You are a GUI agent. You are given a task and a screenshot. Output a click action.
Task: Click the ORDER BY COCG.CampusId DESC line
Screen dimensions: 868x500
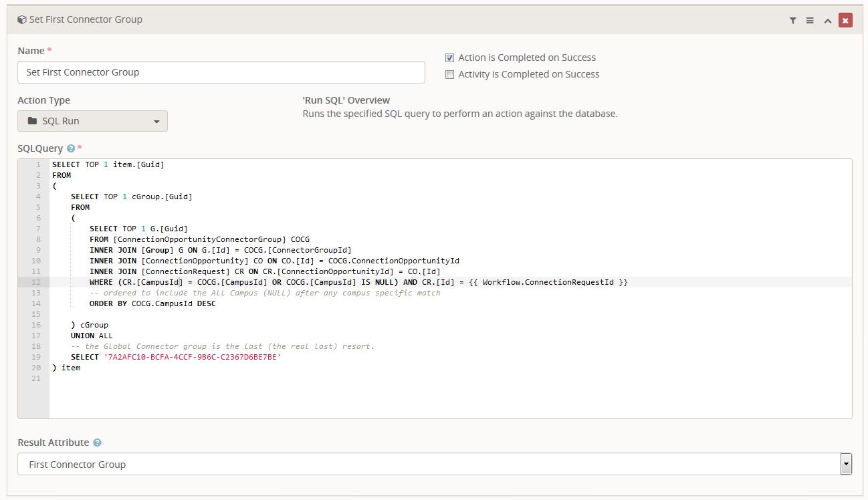pyautogui.click(x=152, y=303)
